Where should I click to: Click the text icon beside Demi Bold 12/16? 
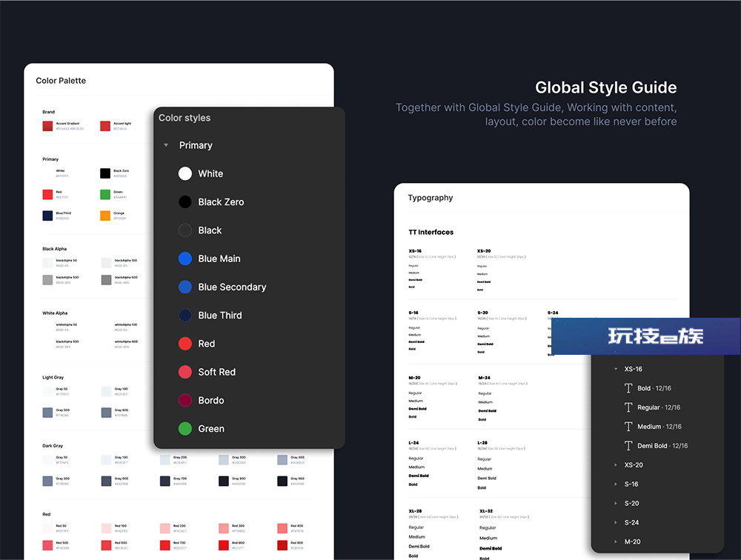pos(628,446)
